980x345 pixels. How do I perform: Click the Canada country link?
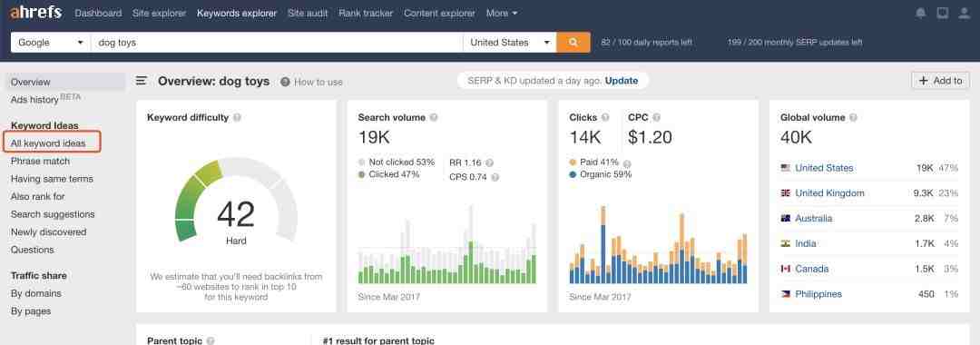point(811,269)
